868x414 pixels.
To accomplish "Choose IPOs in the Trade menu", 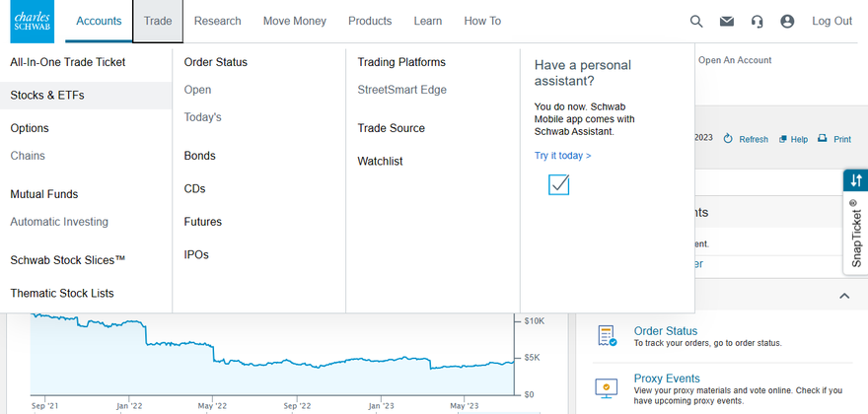I will pyautogui.click(x=196, y=254).
